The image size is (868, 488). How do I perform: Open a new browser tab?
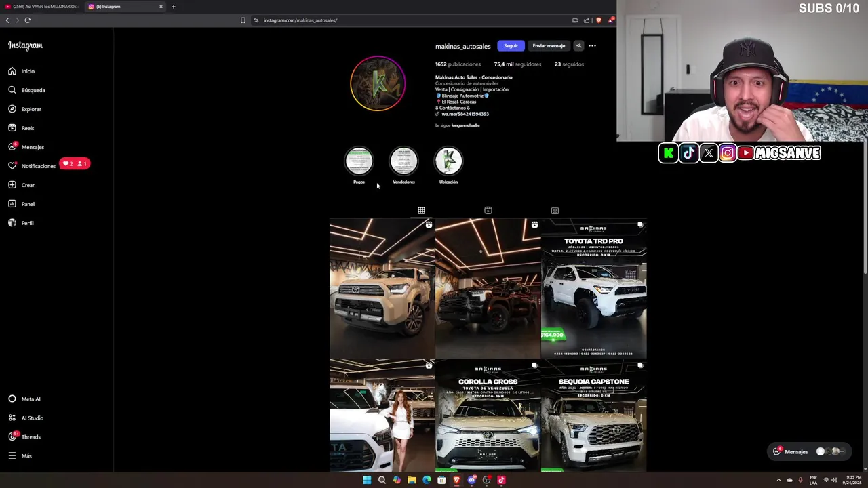pyautogui.click(x=173, y=7)
